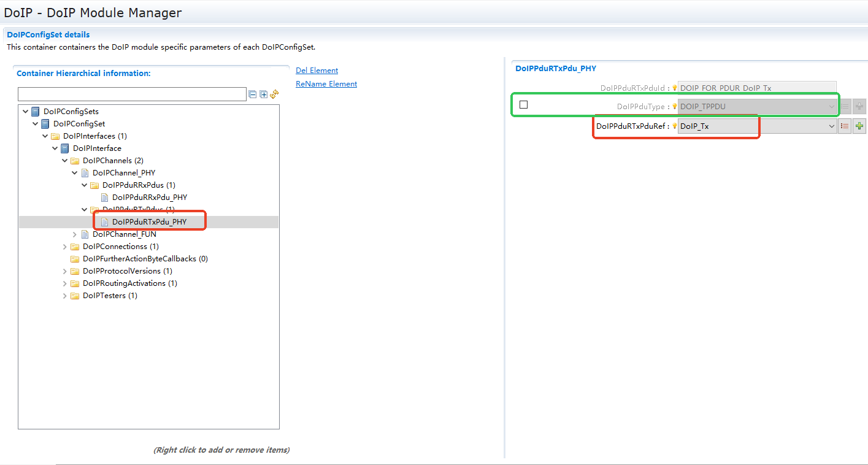Viewport: 868px width, 465px height.
Task: Collapse the DoIPPduRRxPdus folder
Action: [85, 185]
